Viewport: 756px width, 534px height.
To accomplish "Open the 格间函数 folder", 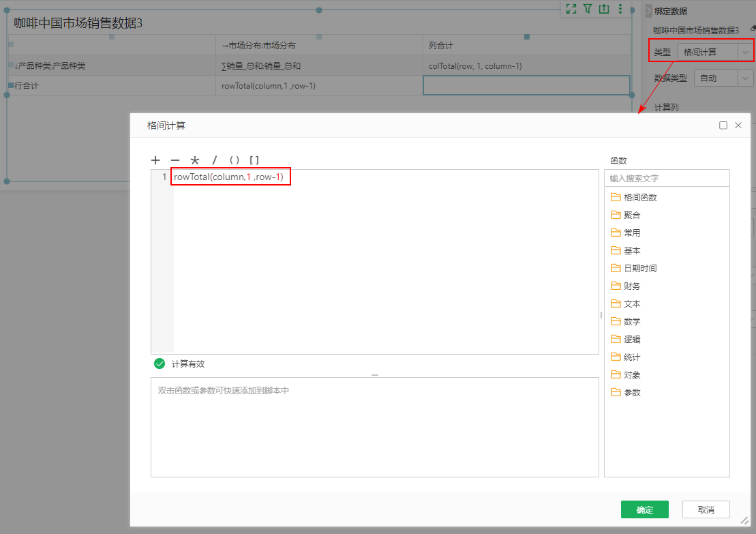I will [634, 197].
